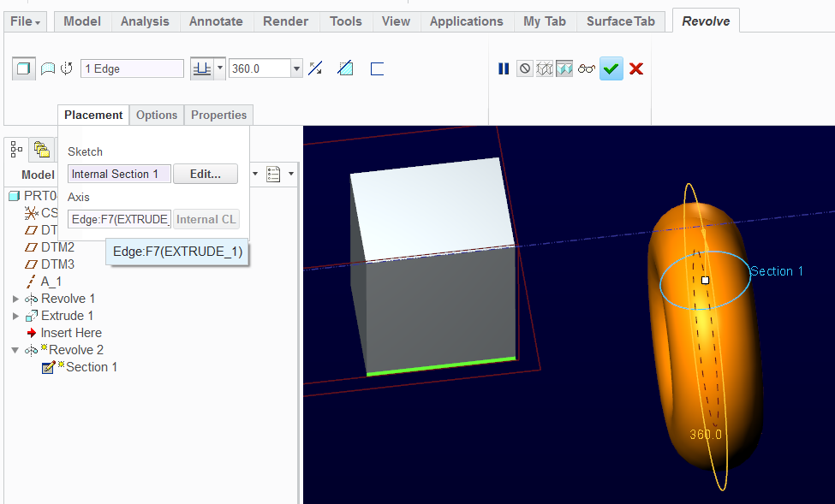
Task: Select the Revolve tab
Action: coord(706,21)
